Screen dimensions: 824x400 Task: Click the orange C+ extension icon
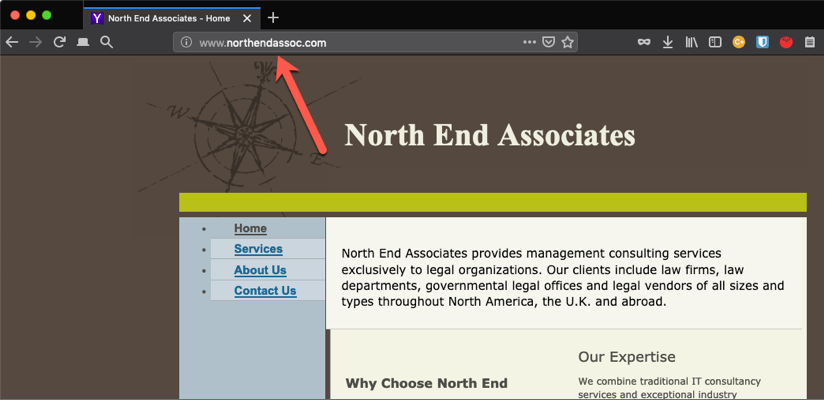pos(738,43)
